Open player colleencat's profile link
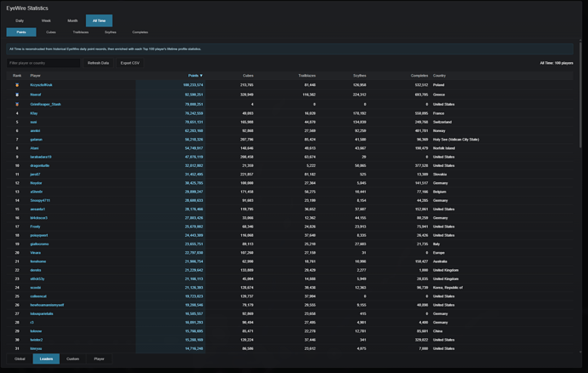This screenshot has width=588, height=373. (38, 296)
